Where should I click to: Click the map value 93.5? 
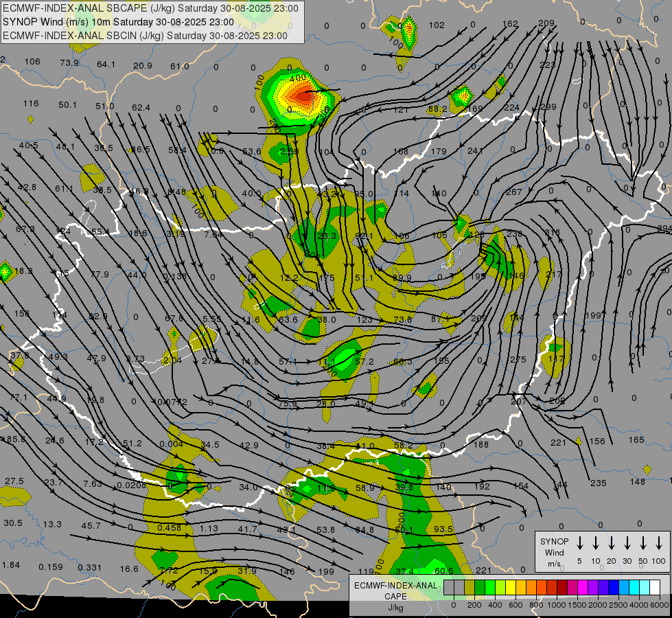443,529
